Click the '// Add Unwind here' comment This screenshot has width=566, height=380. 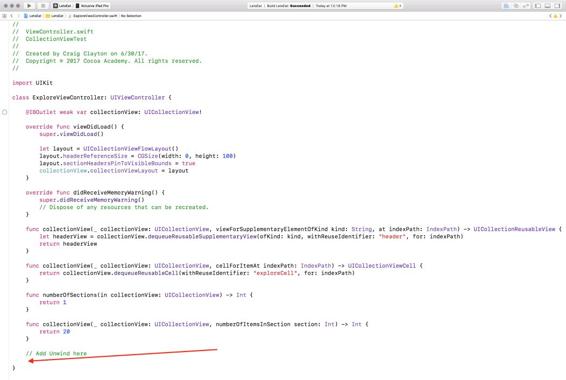coord(56,354)
